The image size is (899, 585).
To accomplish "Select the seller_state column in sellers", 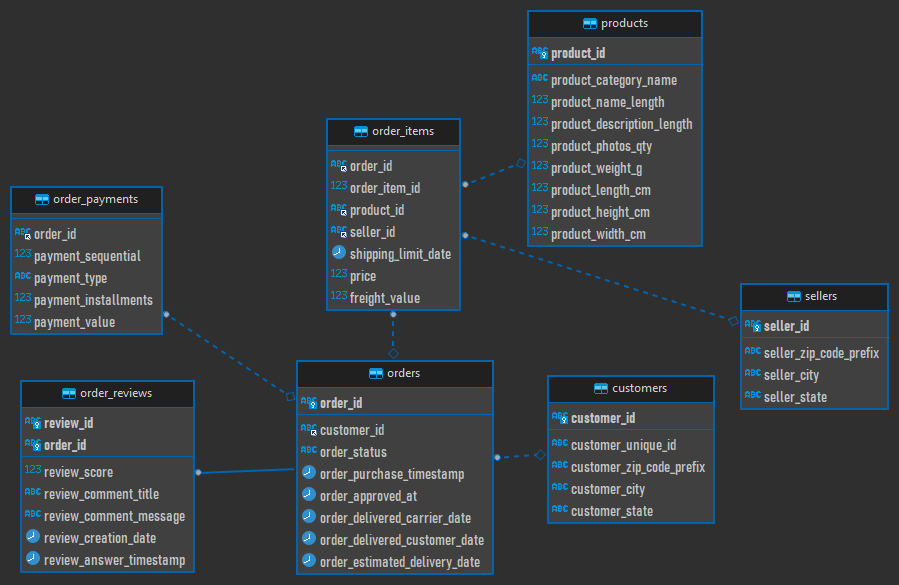I will coord(796,397).
